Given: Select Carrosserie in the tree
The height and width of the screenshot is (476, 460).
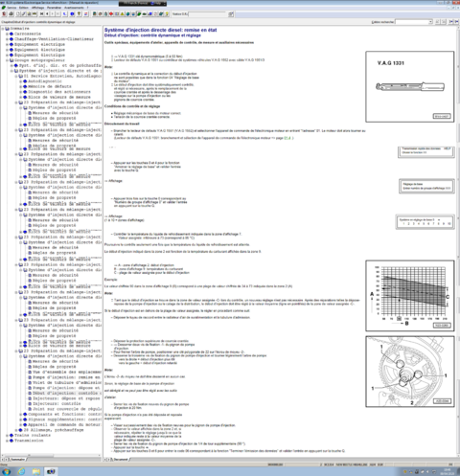Looking at the screenshot, I should point(28,34).
